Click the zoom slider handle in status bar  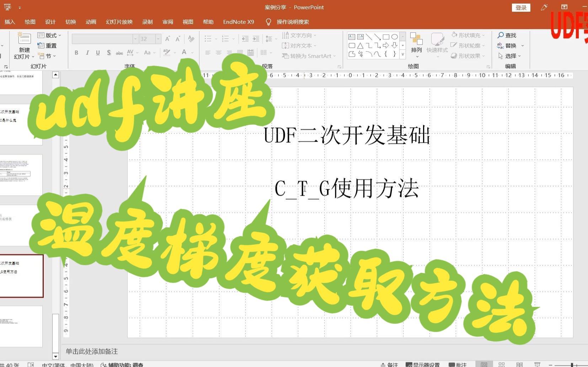572,365
